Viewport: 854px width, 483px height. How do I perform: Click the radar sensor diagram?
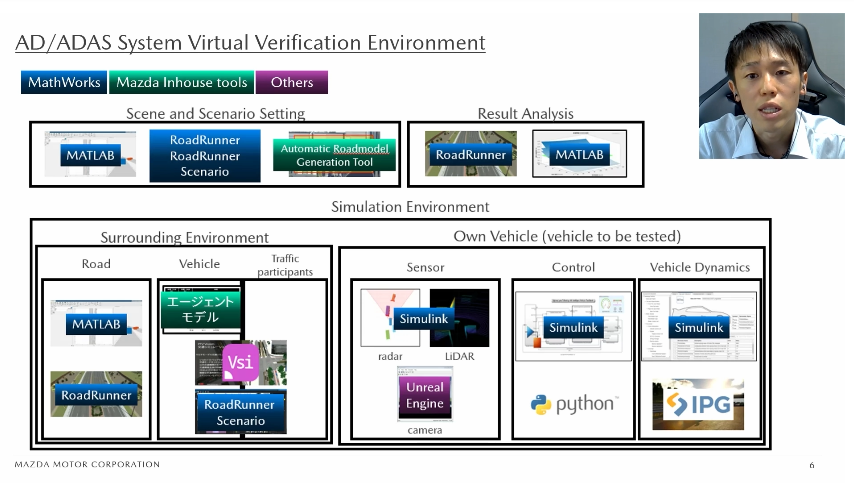coord(390,318)
